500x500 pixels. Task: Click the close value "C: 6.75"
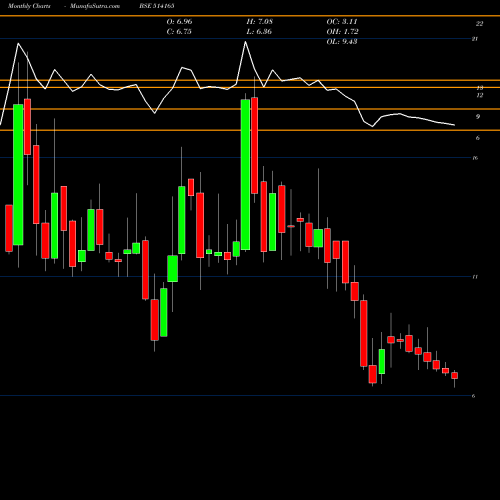(x=179, y=32)
